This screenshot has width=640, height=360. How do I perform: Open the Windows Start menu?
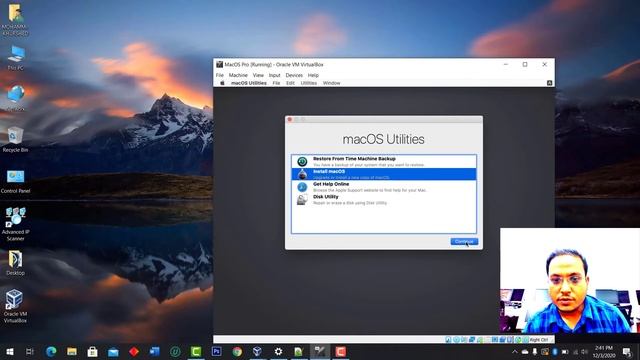point(10,351)
